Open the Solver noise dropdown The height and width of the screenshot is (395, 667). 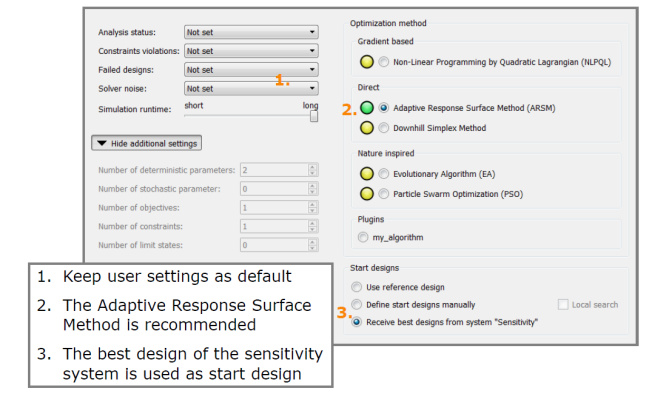(251, 88)
